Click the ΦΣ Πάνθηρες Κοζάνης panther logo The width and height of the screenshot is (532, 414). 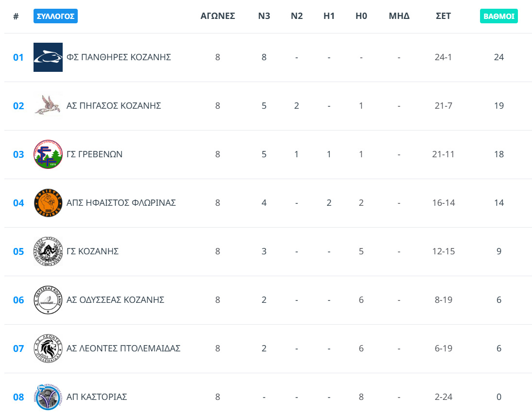48,57
